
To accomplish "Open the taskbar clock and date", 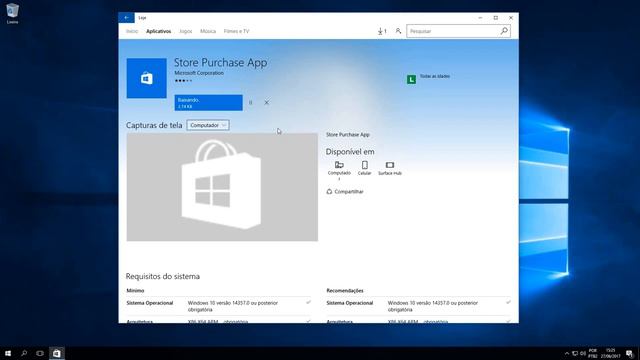I will coord(611,353).
